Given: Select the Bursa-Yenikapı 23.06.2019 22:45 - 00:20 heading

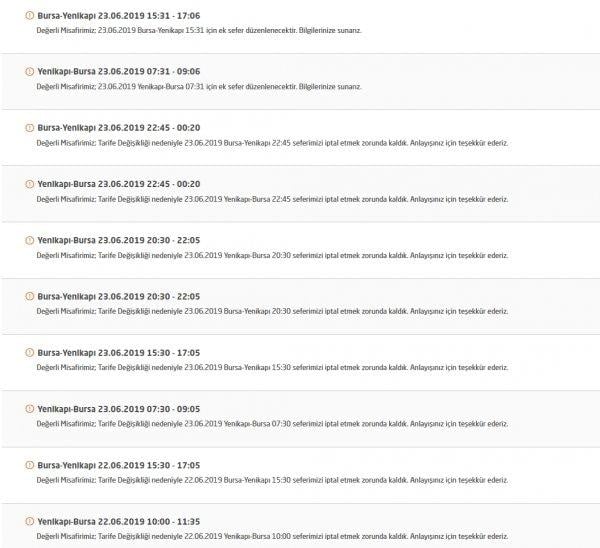Looking at the screenshot, I should pos(118,128).
